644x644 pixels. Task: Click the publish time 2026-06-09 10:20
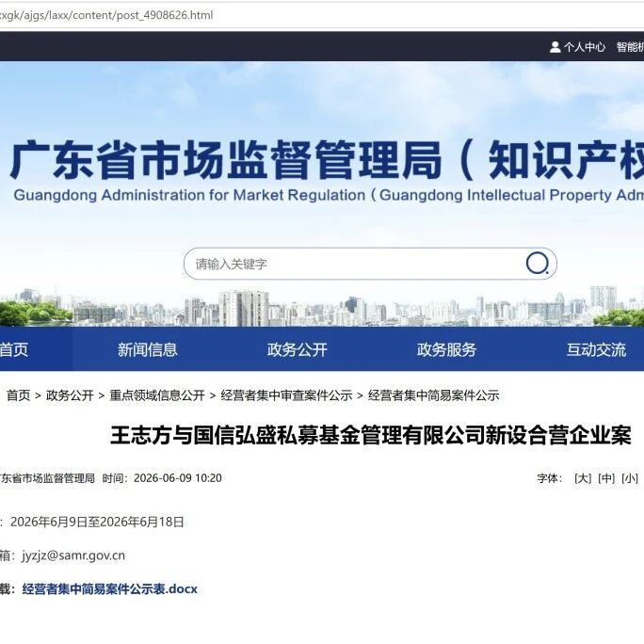[177, 478]
